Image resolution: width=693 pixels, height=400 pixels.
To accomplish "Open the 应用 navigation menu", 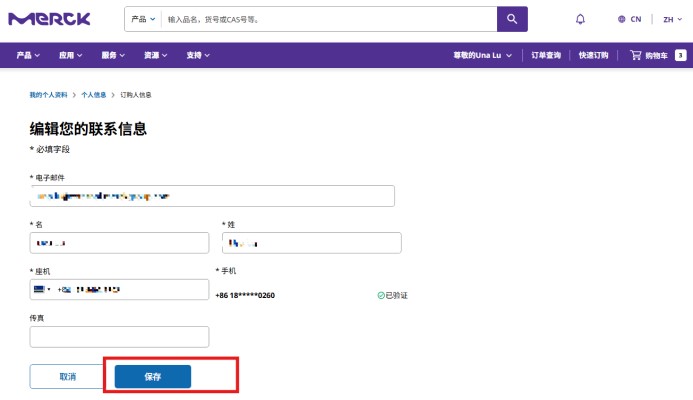I will point(70,55).
